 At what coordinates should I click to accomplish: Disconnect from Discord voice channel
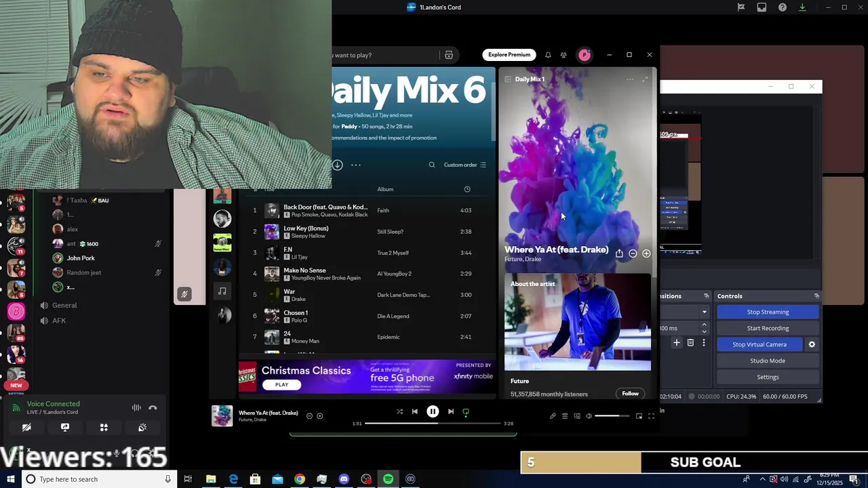click(x=153, y=407)
